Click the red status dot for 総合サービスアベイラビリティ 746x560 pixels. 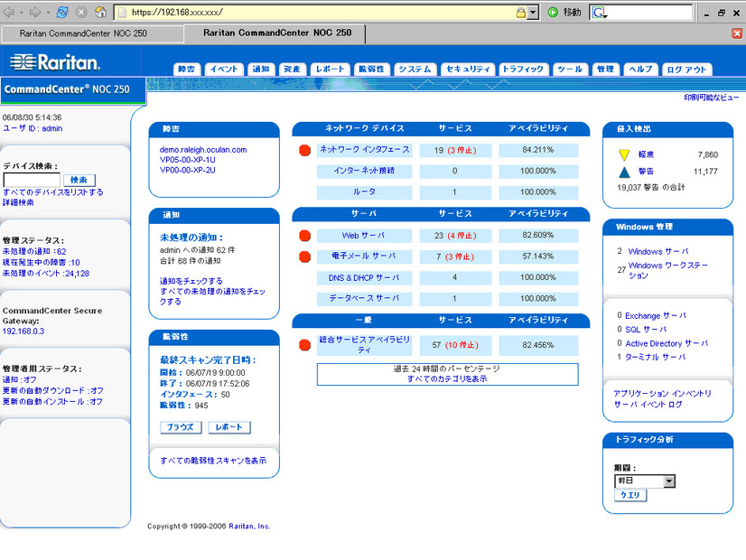(305, 345)
